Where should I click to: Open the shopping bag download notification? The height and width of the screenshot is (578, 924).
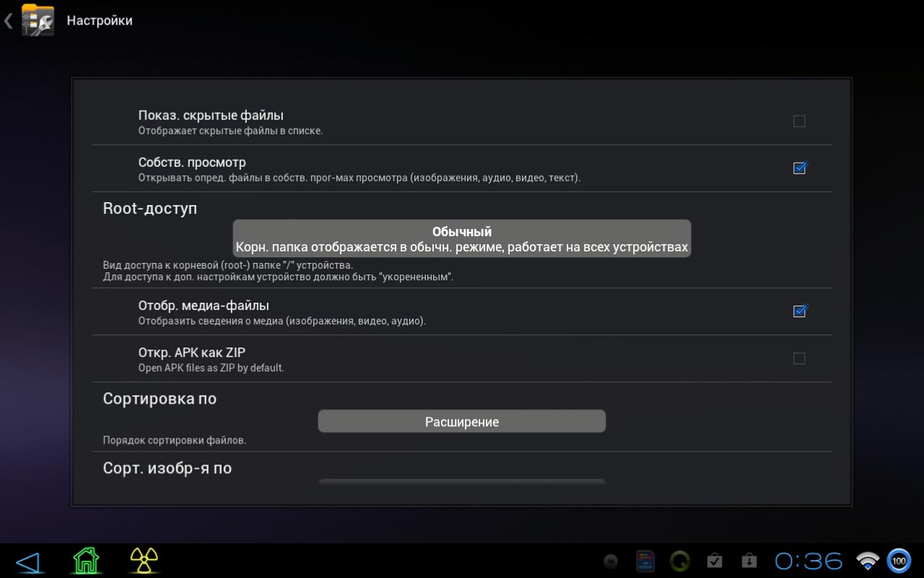(749, 561)
